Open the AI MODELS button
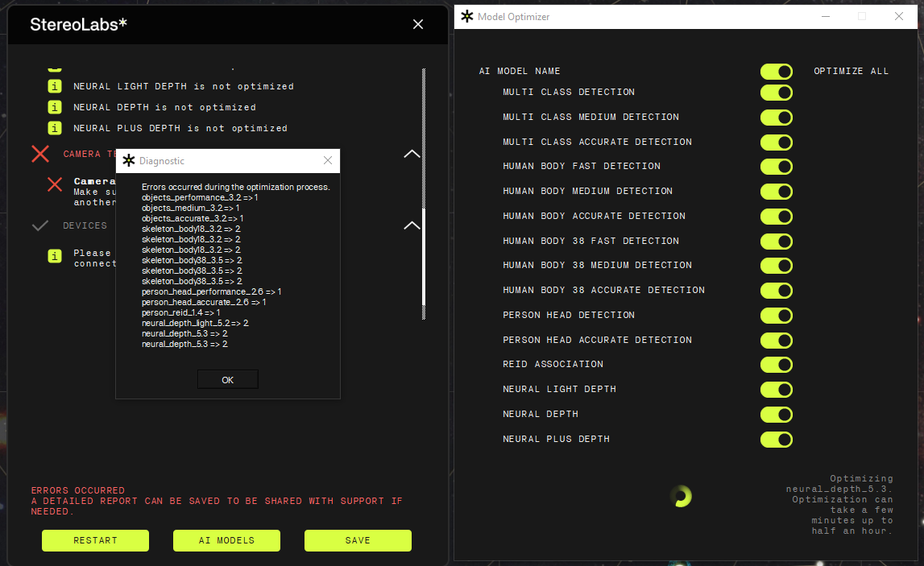This screenshot has height=566, width=924. click(x=226, y=540)
